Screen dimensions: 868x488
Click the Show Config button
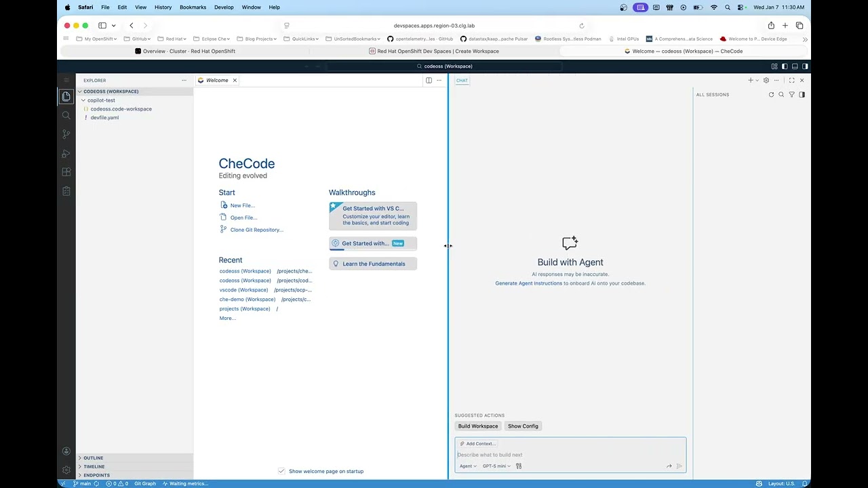[523, 426]
